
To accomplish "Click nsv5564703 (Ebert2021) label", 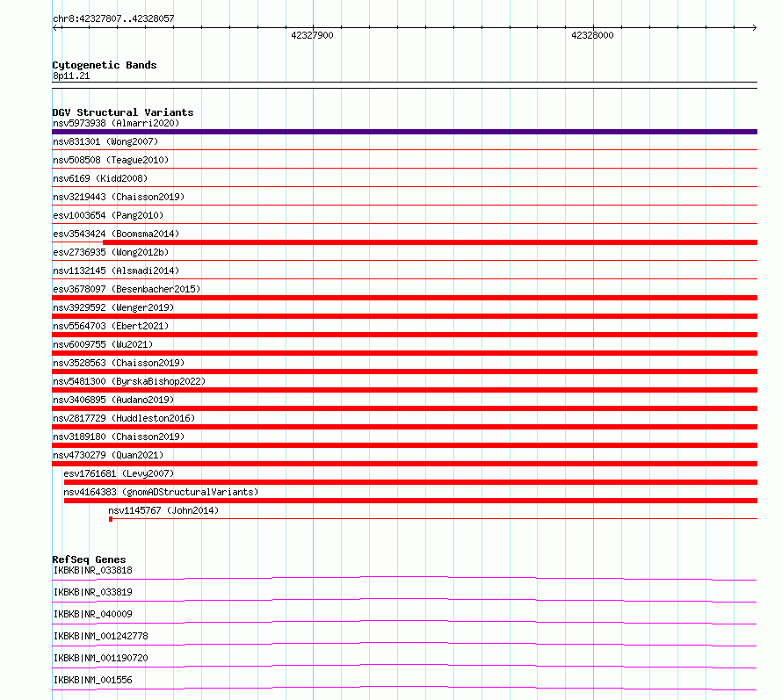I will [111, 326].
